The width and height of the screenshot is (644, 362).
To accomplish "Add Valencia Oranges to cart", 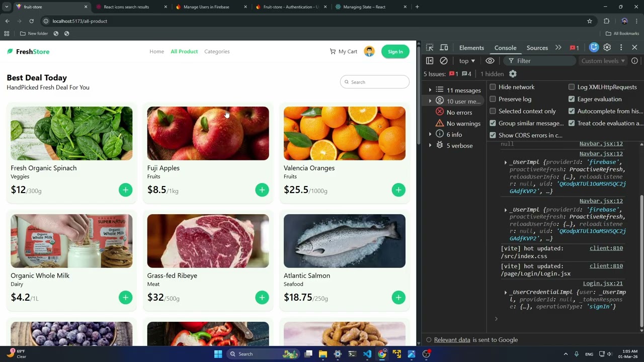I will 398,190.
